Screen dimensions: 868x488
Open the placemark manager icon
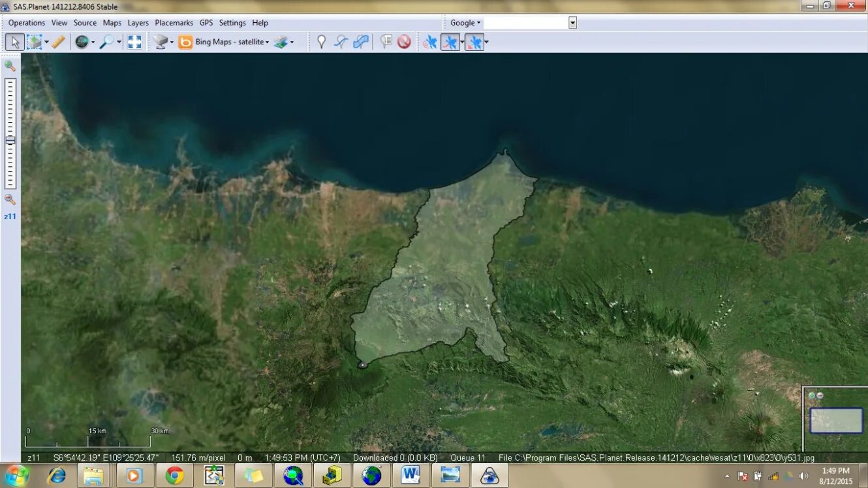386,42
